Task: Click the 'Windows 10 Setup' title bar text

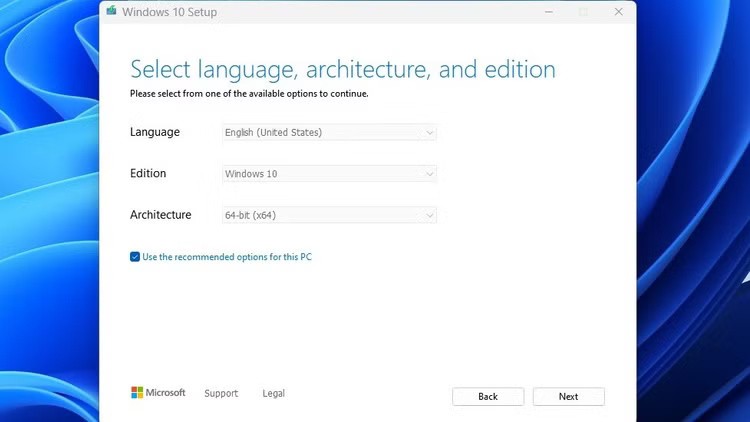Action: point(169,12)
